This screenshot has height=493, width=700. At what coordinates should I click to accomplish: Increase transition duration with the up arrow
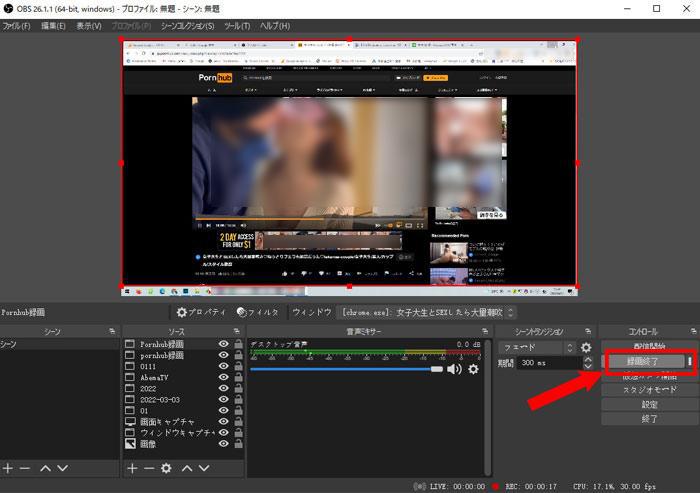coord(588,359)
